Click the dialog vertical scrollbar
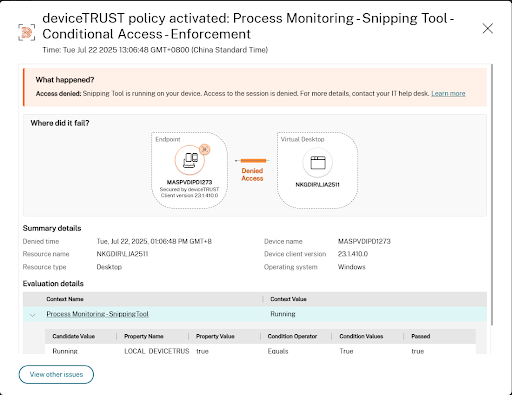 pyautogui.click(x=491, y=195)
